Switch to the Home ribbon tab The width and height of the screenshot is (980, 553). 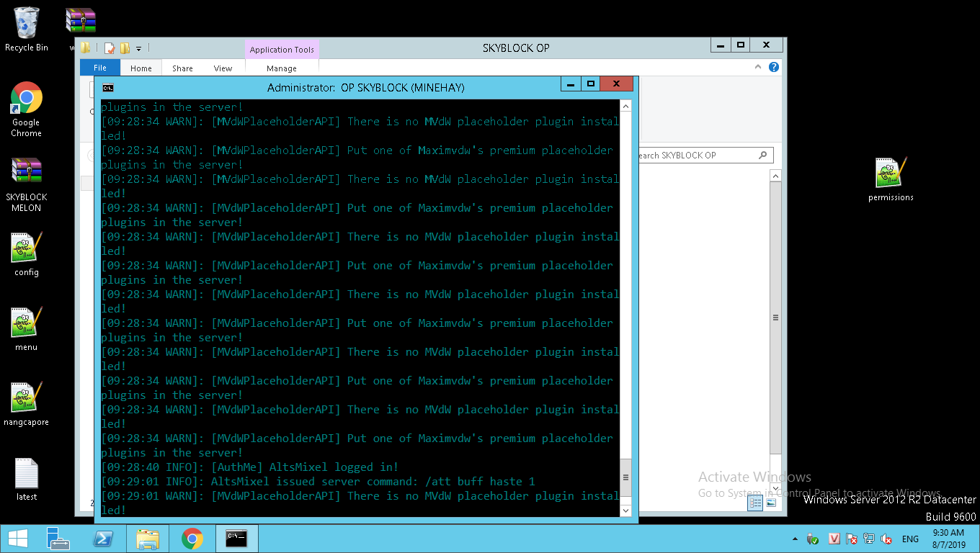(x=141, y=68)
